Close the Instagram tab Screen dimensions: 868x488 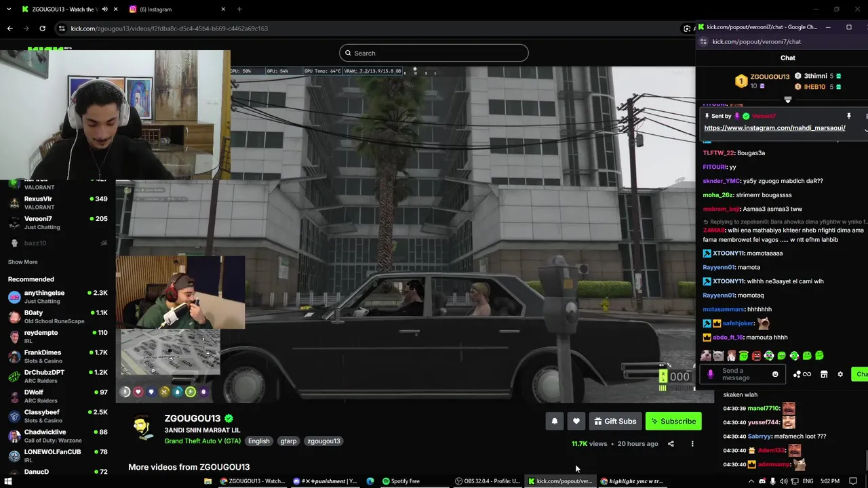[223, 9]
